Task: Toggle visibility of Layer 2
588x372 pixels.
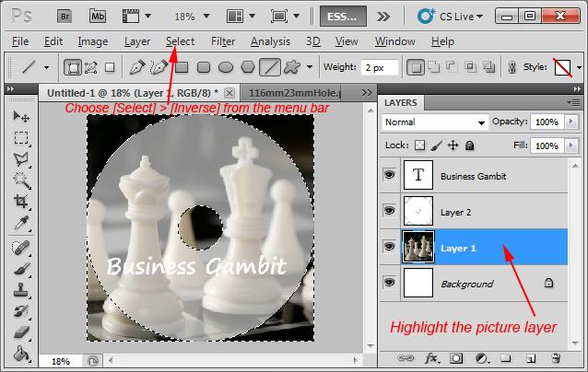Action: pos(389,212)
